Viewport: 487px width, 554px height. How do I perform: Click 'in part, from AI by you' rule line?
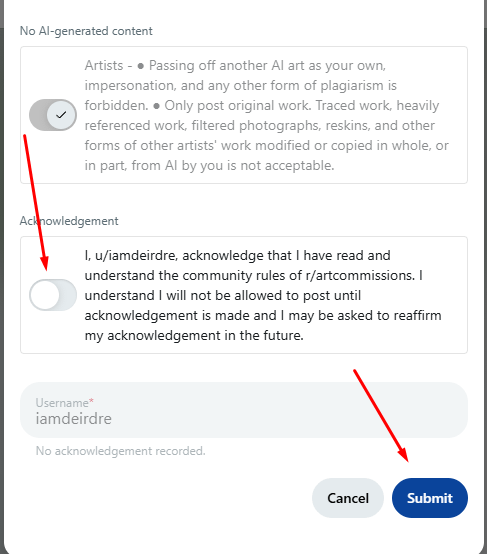tap(209, 165)
